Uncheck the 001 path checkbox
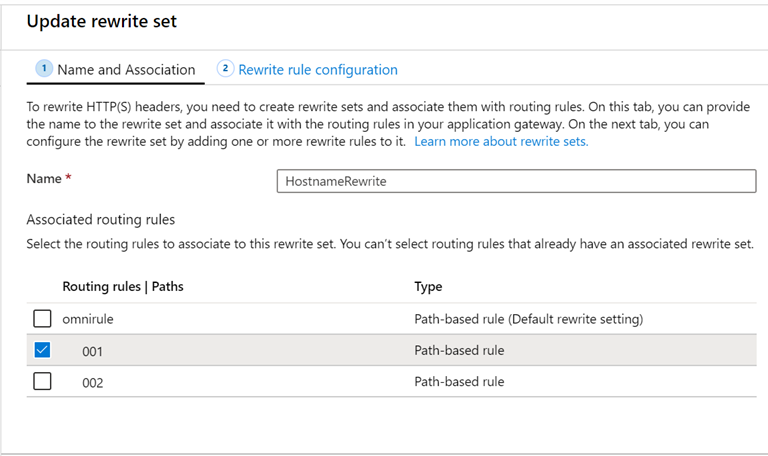The image size is (768, 456). click(42, 350)
